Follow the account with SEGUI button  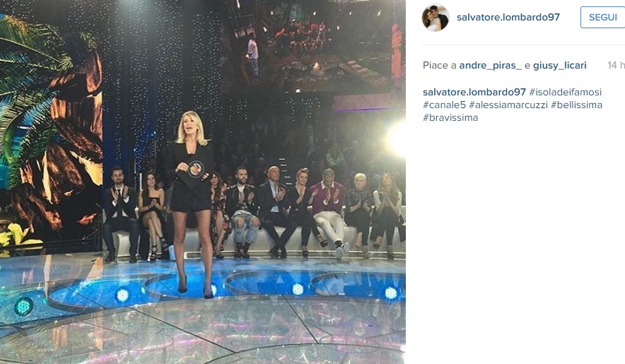[602, 17]
